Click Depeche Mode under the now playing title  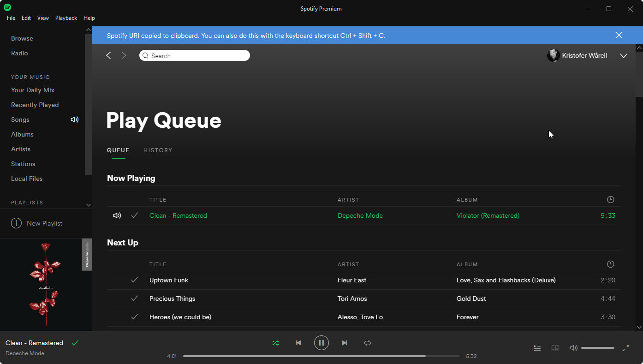[25, 353]
